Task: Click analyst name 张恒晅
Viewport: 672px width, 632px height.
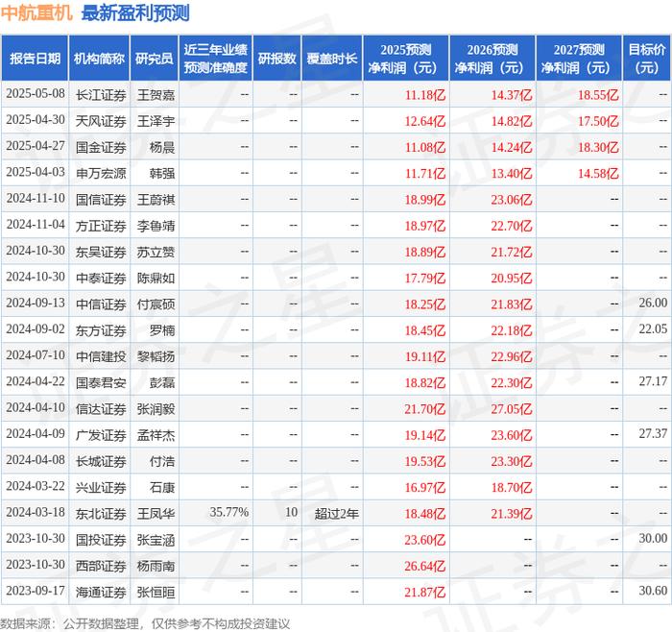Action: click(156, 592)
